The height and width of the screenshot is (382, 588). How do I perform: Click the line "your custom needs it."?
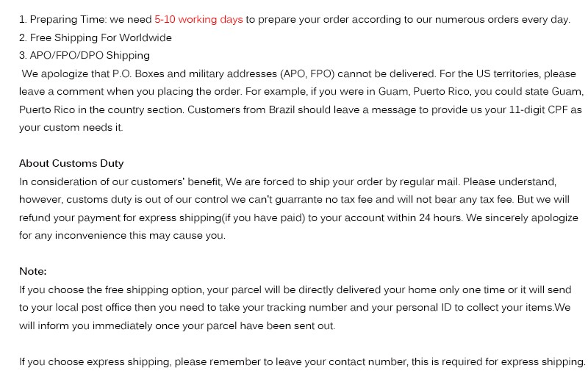[x=71, y=127]
